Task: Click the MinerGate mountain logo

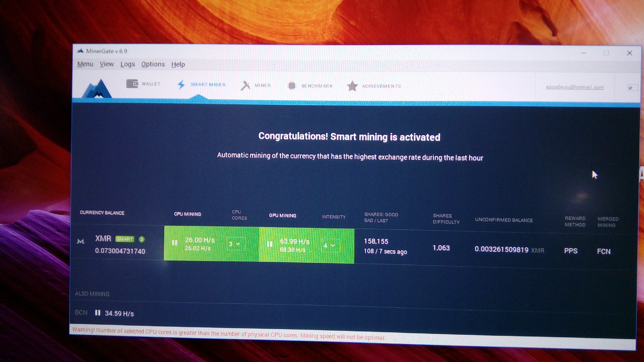Action: tap(97, 88)
